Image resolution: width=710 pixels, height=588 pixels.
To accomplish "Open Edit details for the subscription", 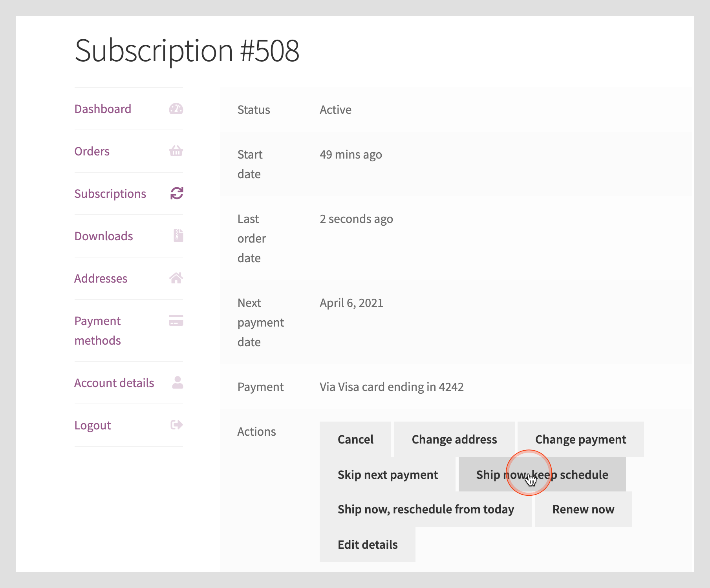I will click(368, 544).
